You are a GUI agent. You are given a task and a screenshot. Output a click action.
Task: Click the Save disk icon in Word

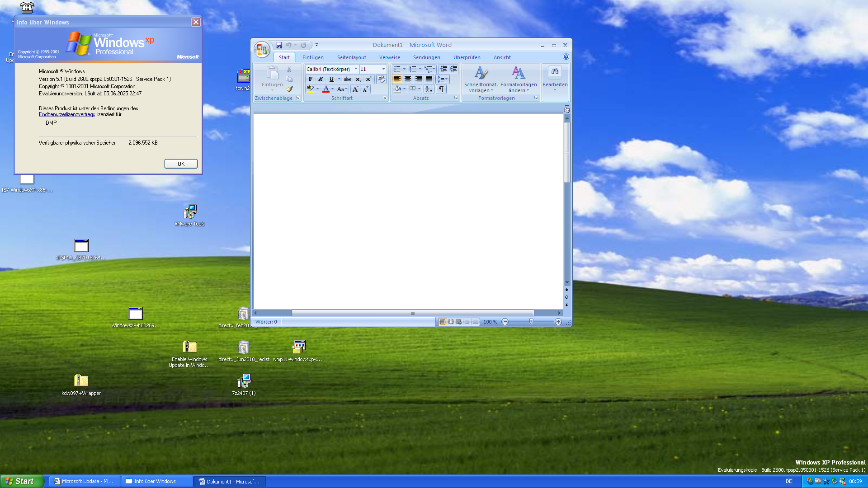click(x=279, y=45)
